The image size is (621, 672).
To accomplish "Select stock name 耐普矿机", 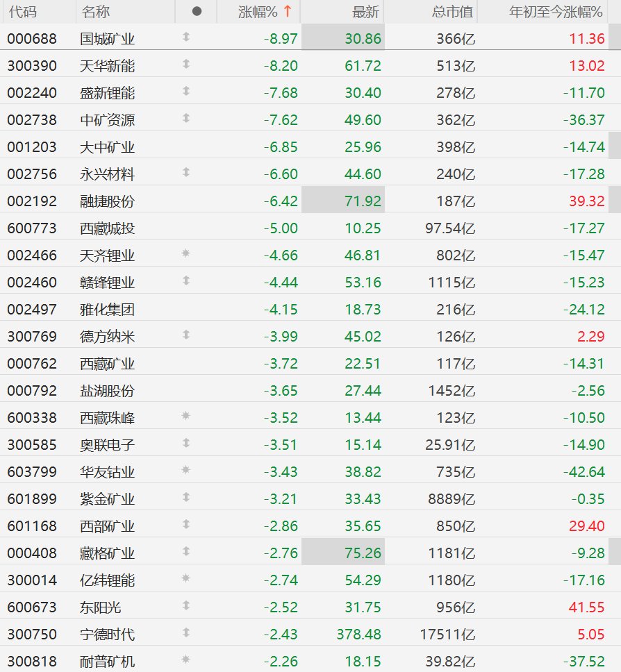I will pyautogui.click(x=107, y=662).
